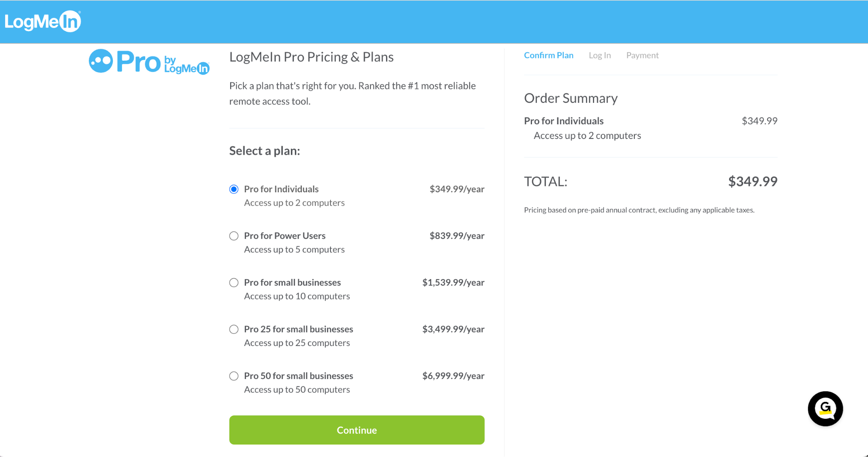This screenshot has height=457, width=868.
Task: Switch to the Confirm Plan step
Action: (x=549, y=55)
